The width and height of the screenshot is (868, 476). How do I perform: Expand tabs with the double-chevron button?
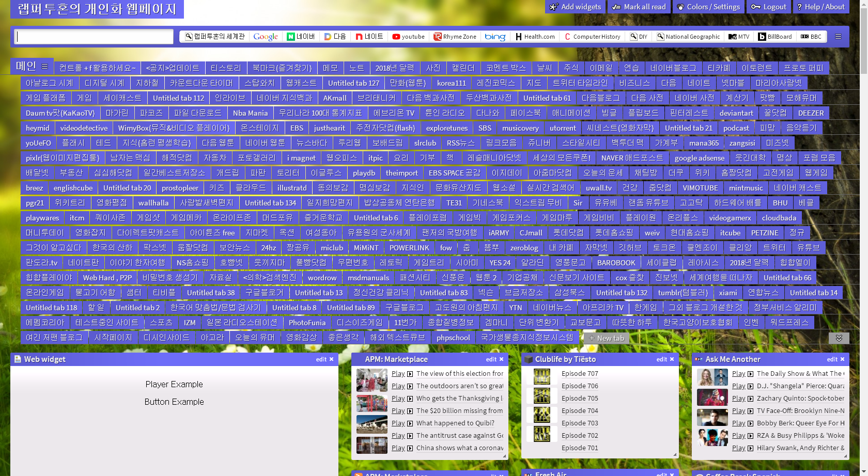click(839, 338)
